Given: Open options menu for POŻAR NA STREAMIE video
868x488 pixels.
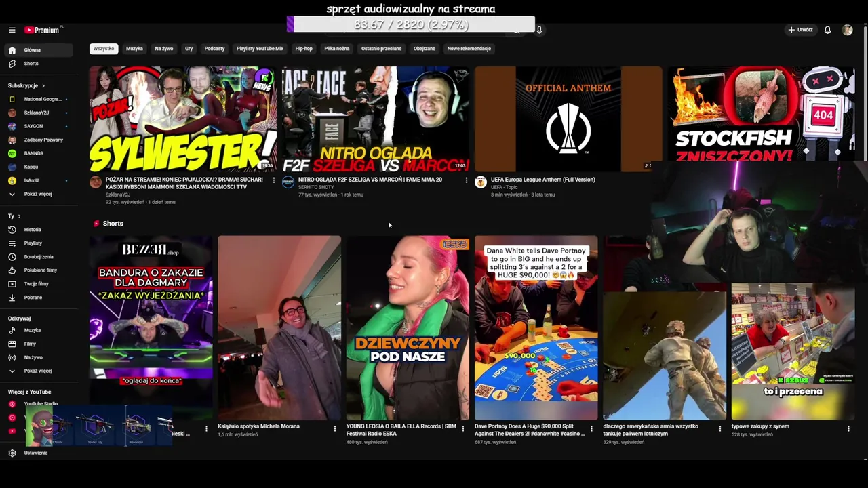Looking at the screenshot, I should pos(274,180).
